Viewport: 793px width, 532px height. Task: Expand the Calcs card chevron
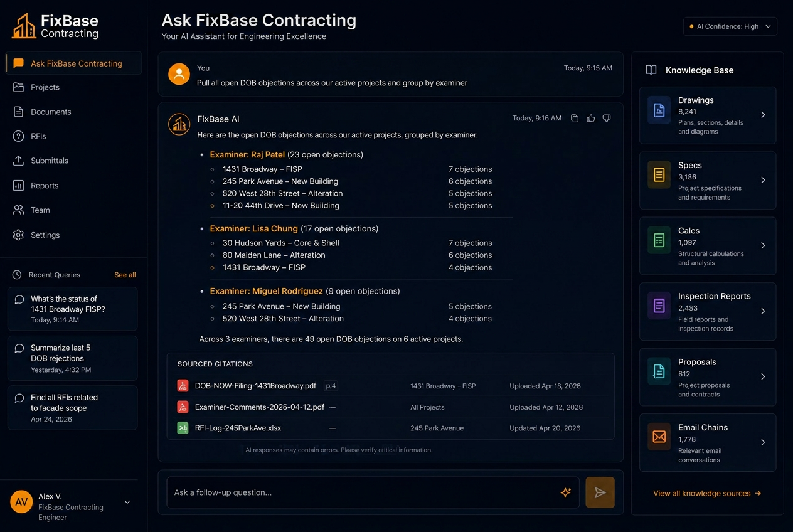763,245
